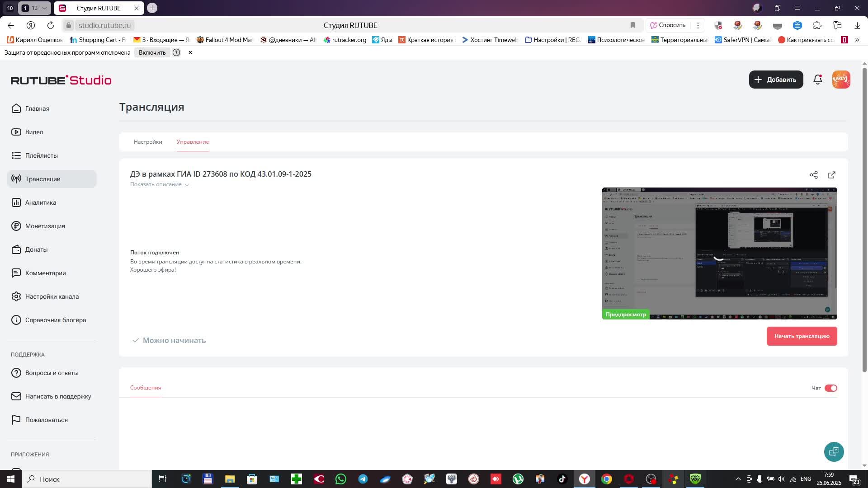Image resolution: width=868 pixels, height=488 pixels.
Task: Open Настройки канала gear item
Action: (x=52, y=296)
